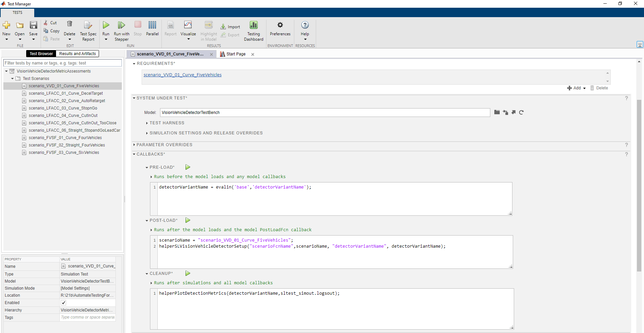644x333 pixels.
Task: Click the Open folder icon in toolstrip
Action: tap(20, 25)
